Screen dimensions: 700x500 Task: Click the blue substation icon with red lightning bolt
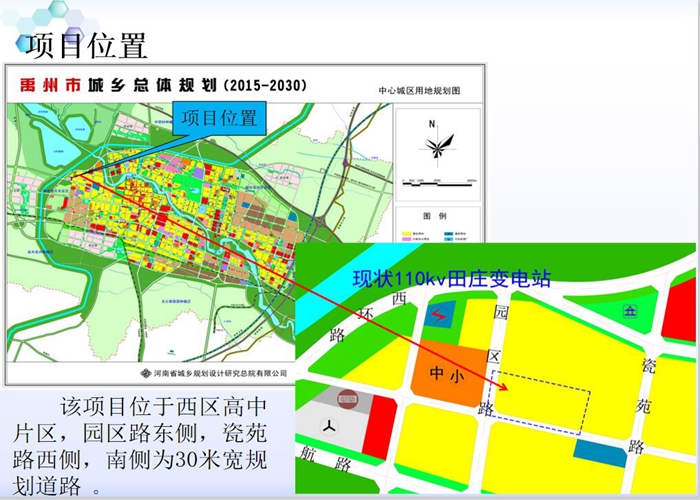[441, 314]
